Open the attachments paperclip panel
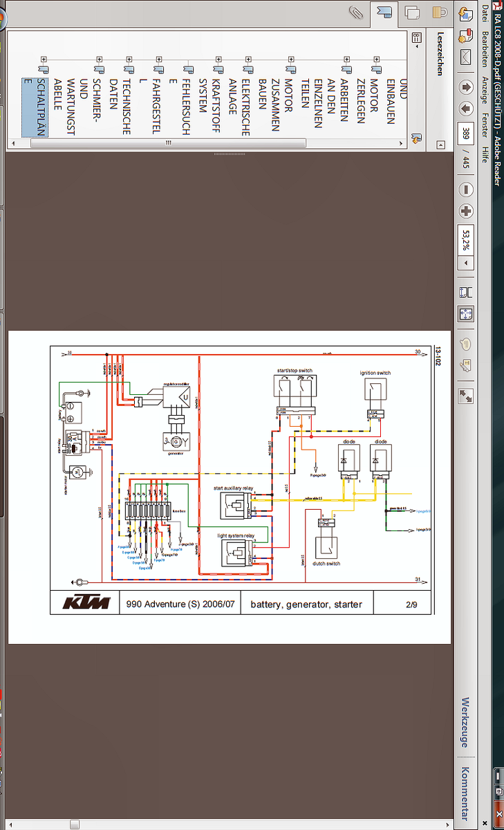Viewport: 504px width, 830px height. [357, 12]
